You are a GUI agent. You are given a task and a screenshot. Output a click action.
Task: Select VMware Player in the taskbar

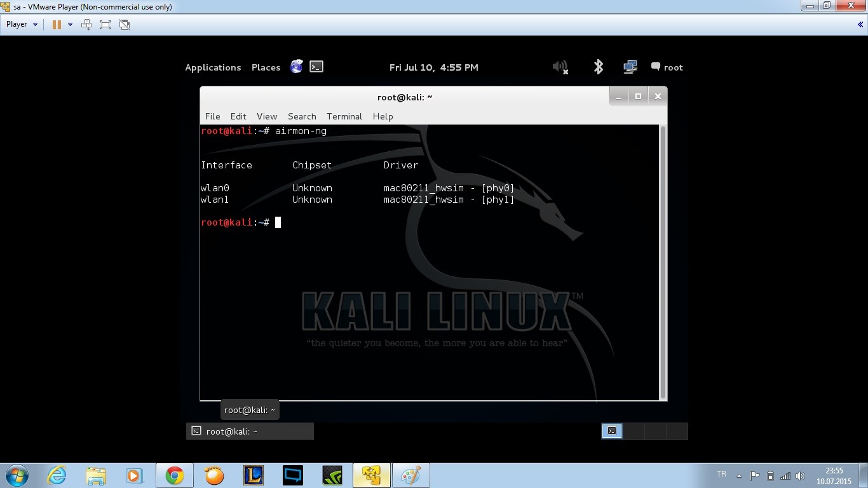point(372,475)
